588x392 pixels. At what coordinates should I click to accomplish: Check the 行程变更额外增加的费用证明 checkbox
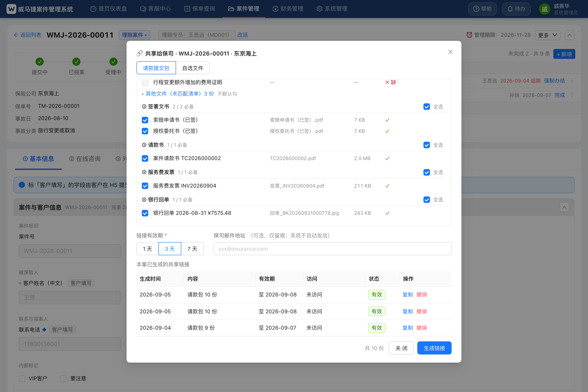click(x=145, y=82)
